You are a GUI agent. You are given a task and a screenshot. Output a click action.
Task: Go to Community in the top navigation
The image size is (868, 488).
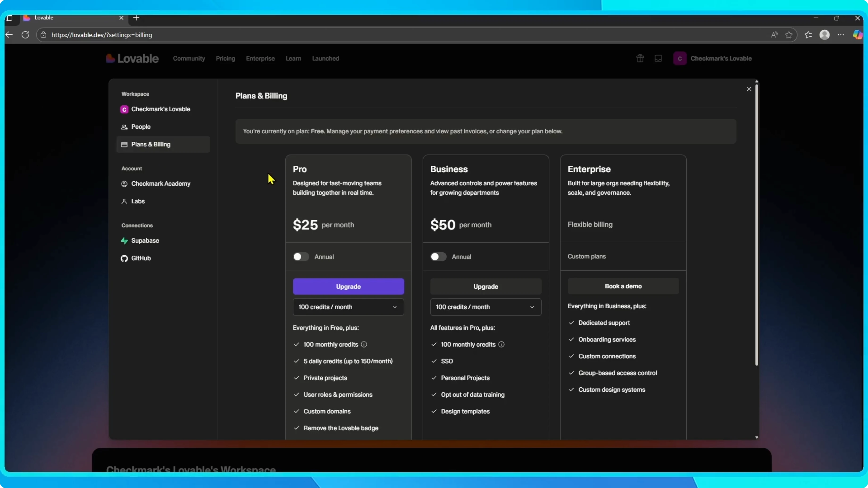pos(189,58)
